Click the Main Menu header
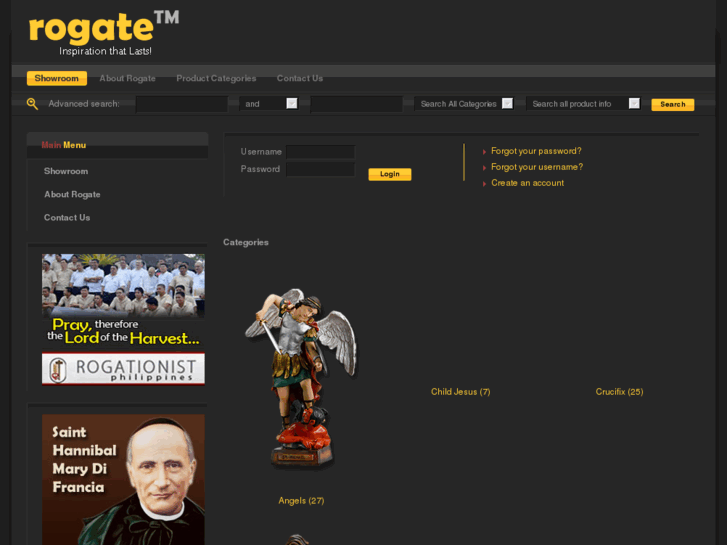This screenshot has height=545, width=727. pos(64,145)
